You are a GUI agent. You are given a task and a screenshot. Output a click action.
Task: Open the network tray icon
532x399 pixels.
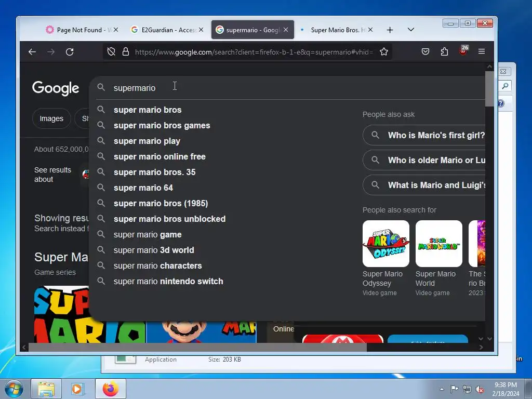(x=467, y=389)
